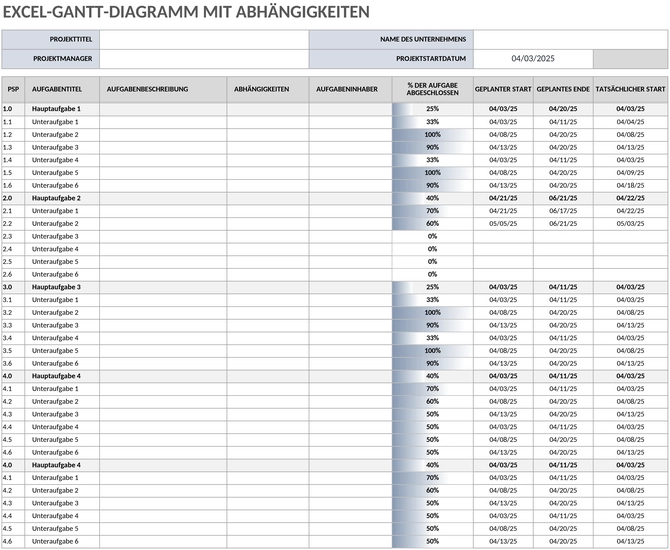This screenshot has height=550, width=670.
Task: Select the 90% progress cell in row 3.3
Action: [x=432, y=325]
